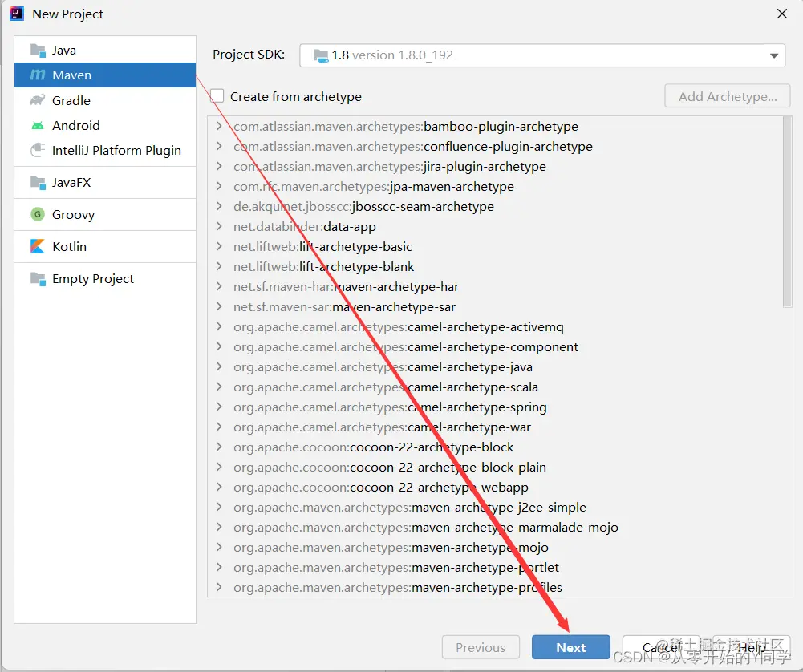
Task: Select Java project type
Action: pos(105,51)
